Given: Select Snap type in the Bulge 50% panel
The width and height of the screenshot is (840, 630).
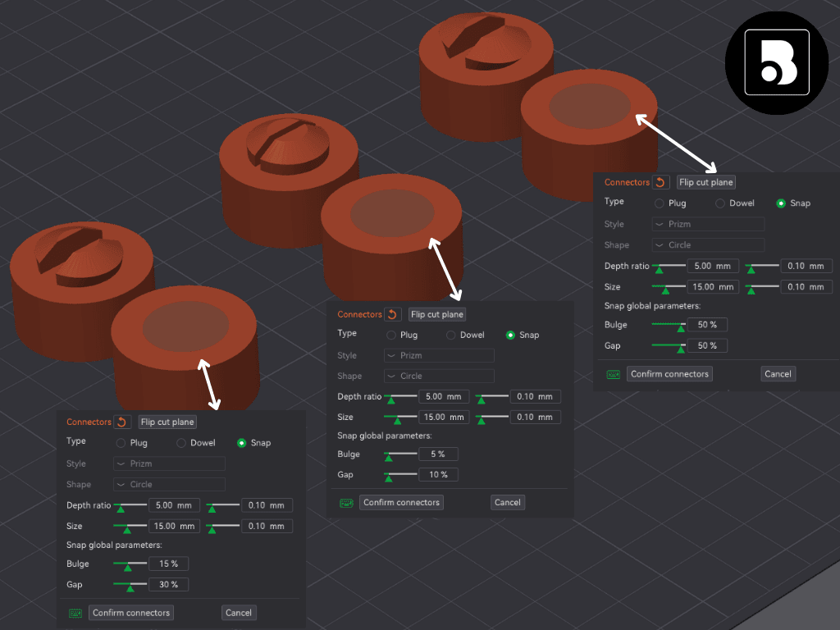Looking at the screenshot, I should (x=781, y=203).
